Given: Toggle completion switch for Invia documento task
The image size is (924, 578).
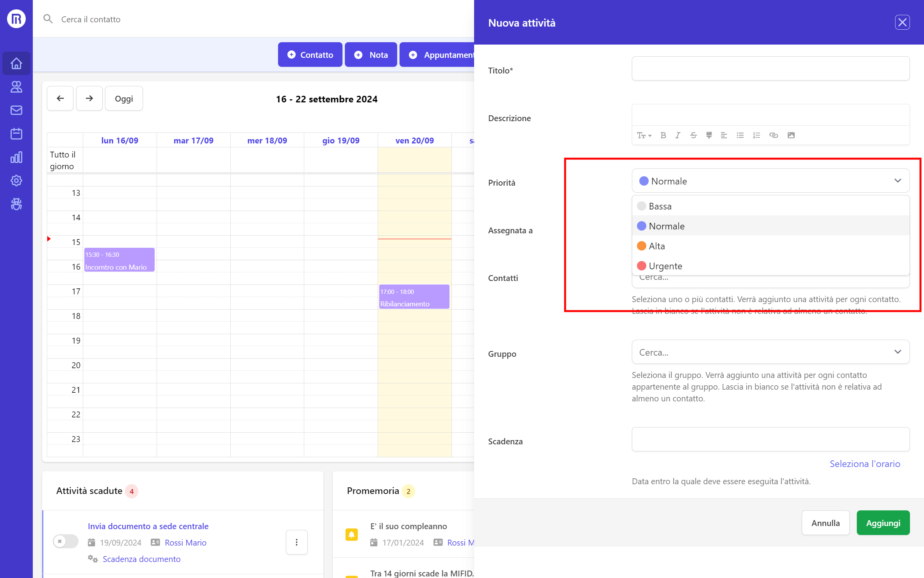Looking at the screenshot, I should (x=66, y=542).
